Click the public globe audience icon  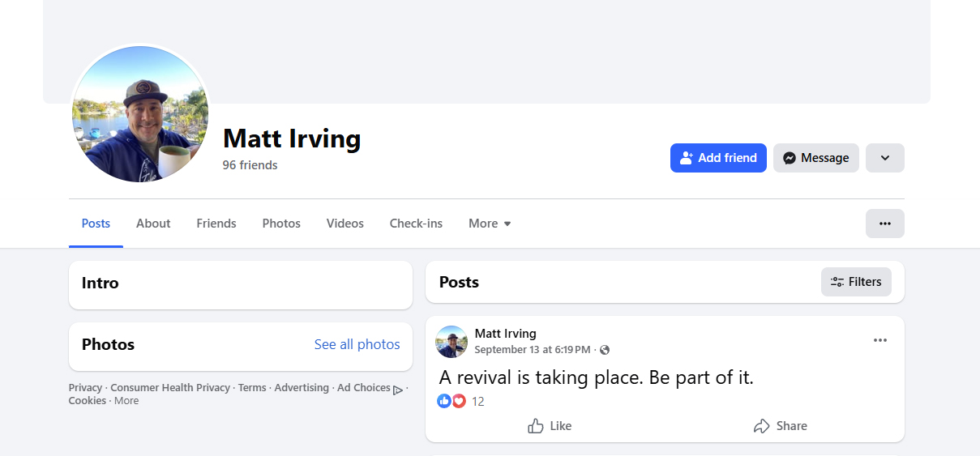point(605,350)
